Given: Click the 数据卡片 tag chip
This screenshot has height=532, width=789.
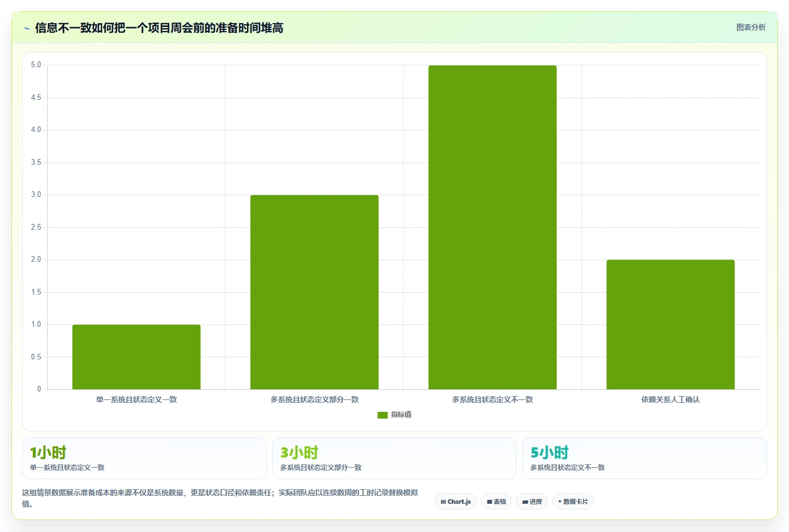Looking at the screenshot, I should (x=573, y=502).
